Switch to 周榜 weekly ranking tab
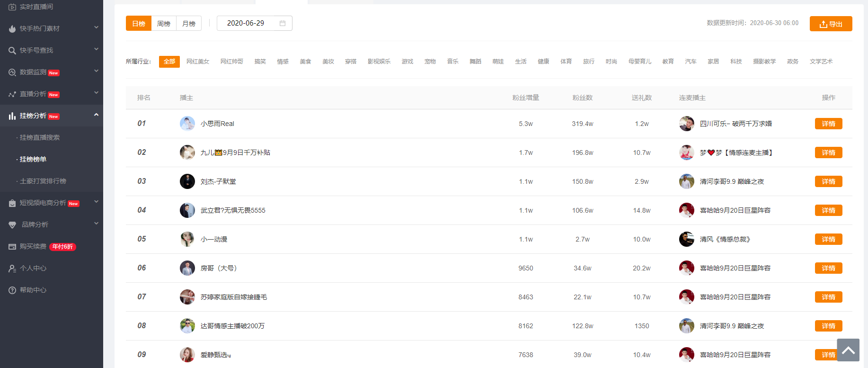Image resolution: width=868 pixels, height=368 pixels. point(164,23)
